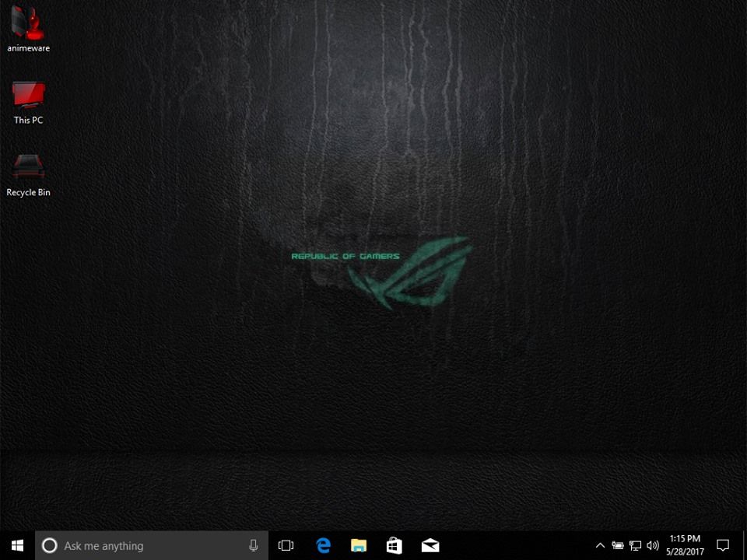Open the network connection tray icon

click(635, 545)
